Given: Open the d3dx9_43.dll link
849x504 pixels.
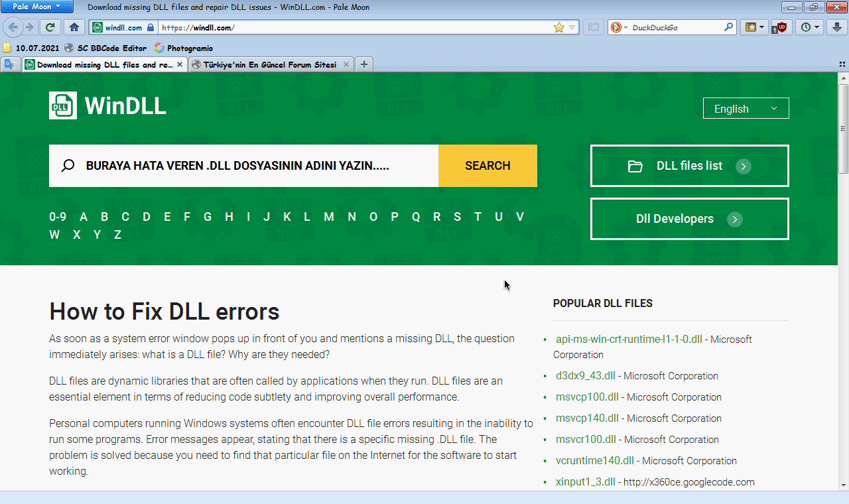Looking at the screenshot, I should 586,376.
